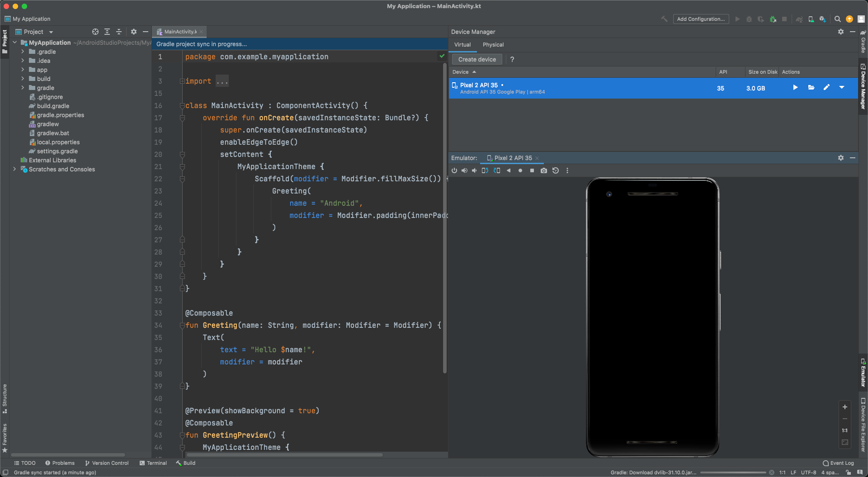Click Attach Debugger to Android Process icon
Viewport: 868px width, 477px height.
773,19
